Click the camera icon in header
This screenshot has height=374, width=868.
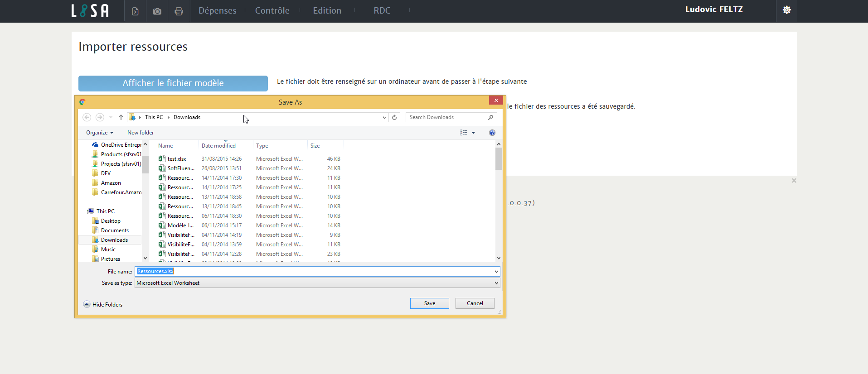click(157, 11)
